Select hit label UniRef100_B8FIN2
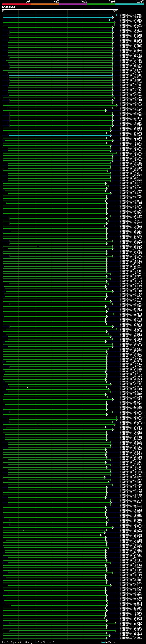The image size is (146, 644). (x=131, y=520)
